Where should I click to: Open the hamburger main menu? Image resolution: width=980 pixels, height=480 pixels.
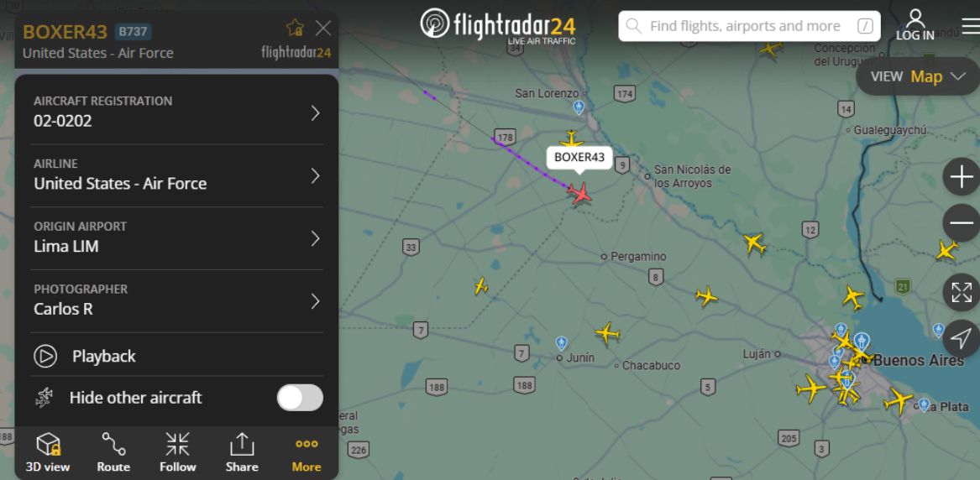[x=971, y=26]
